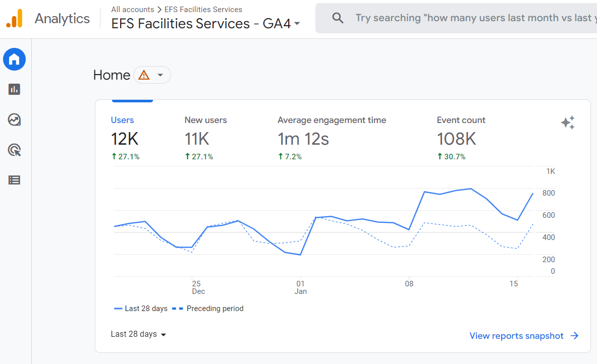Open the EFS Facilities Services - GA4 property selector
This screenshot has width=597, height=364.
click(205, 24)
